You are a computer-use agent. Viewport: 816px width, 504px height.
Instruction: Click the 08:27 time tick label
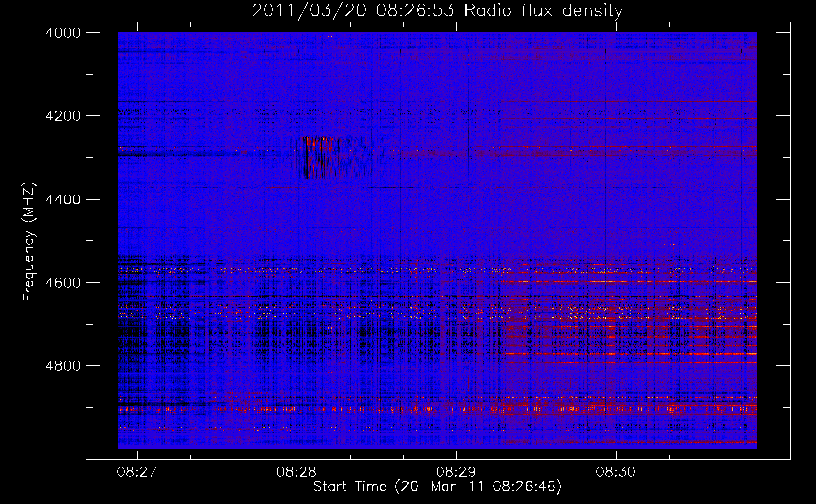(137, 472)
